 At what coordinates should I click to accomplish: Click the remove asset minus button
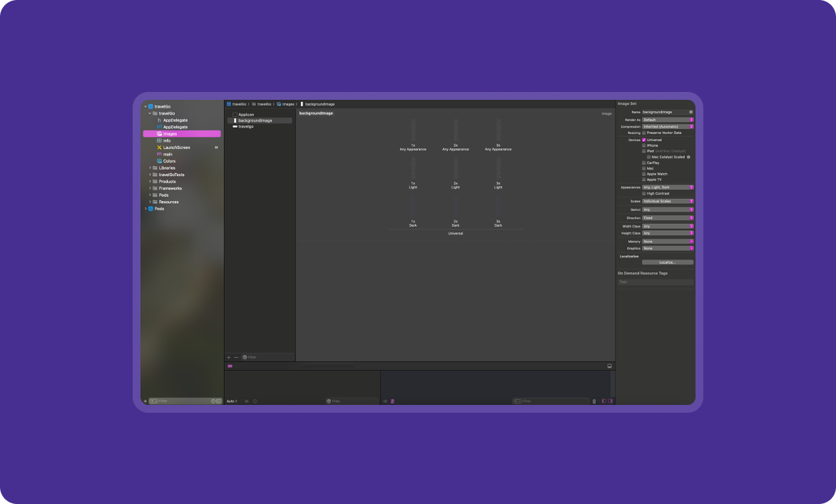click(x=236, y=357)
